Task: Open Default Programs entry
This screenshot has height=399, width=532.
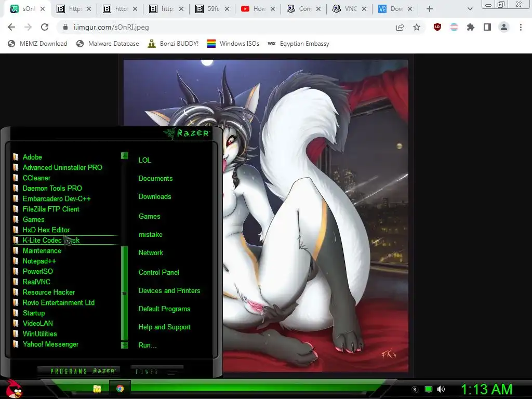Action: 165,309
